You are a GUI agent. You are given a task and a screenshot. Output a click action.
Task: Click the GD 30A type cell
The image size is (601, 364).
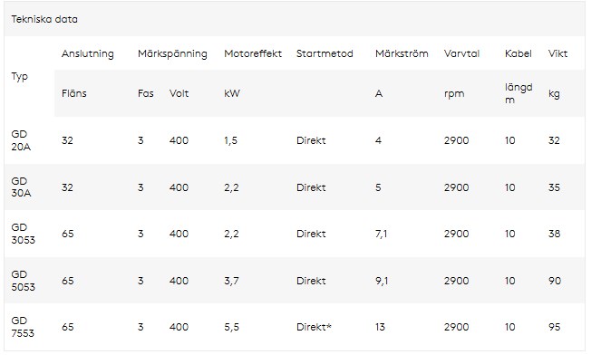tap(21, 187)
